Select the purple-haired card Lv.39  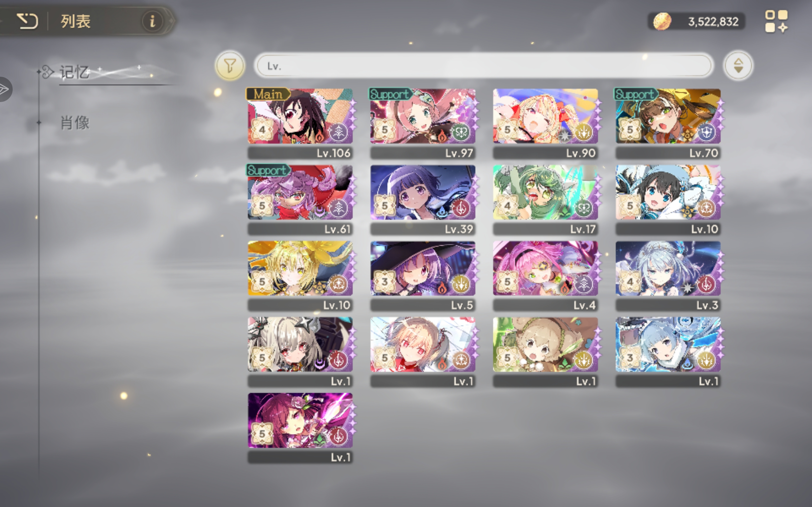point(423,200)
